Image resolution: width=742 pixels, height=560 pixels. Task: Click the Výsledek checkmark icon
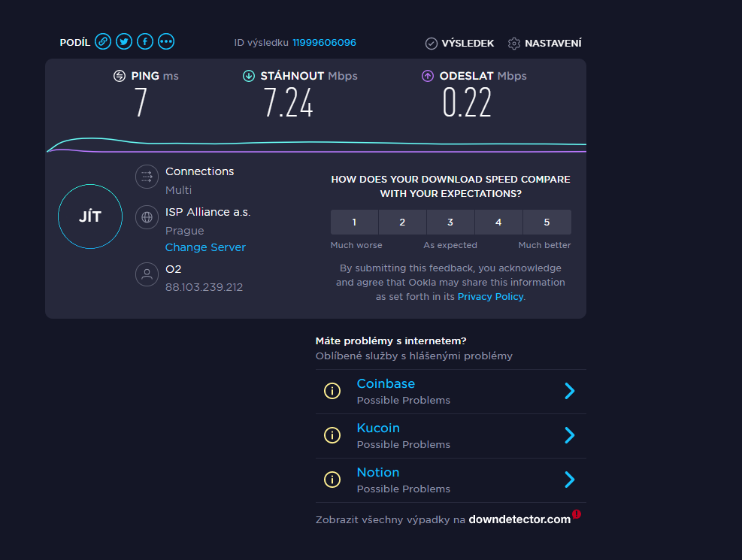(431, 44)
